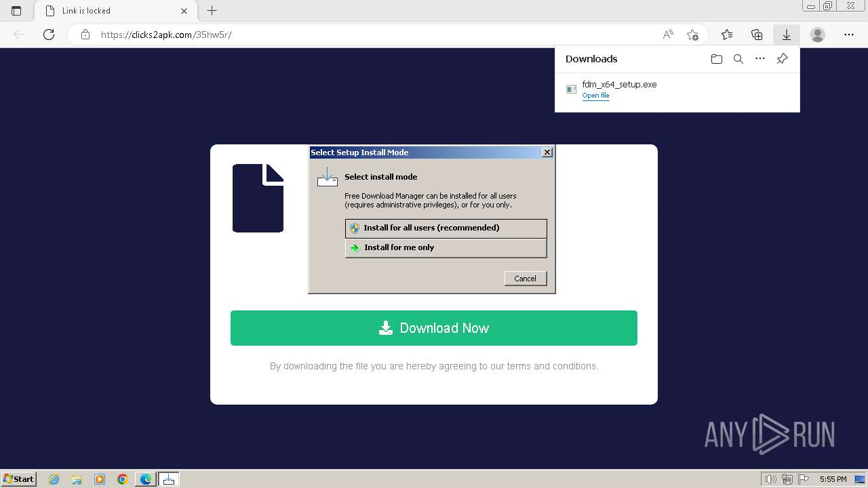View site information lock icon

(x=85, y=35)
